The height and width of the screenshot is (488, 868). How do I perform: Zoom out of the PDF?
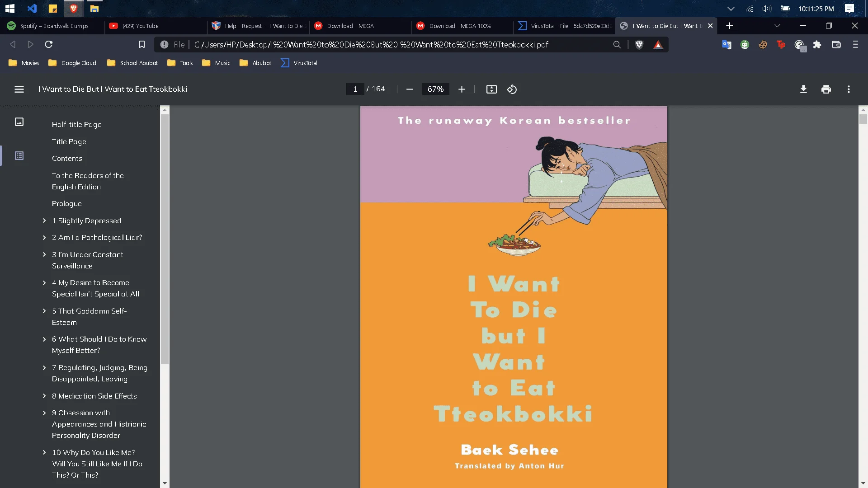point(410,89)
